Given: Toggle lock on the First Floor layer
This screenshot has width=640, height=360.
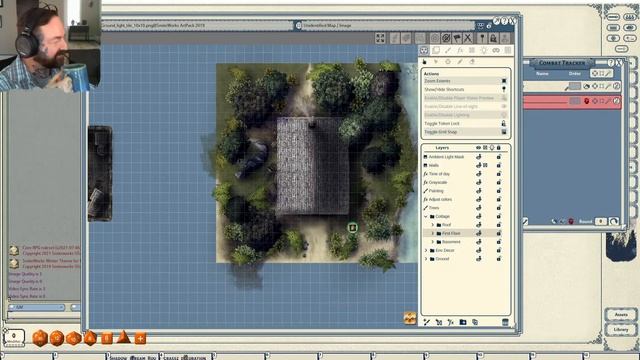Looking at the screenshot, I should [x=499, y=233].
